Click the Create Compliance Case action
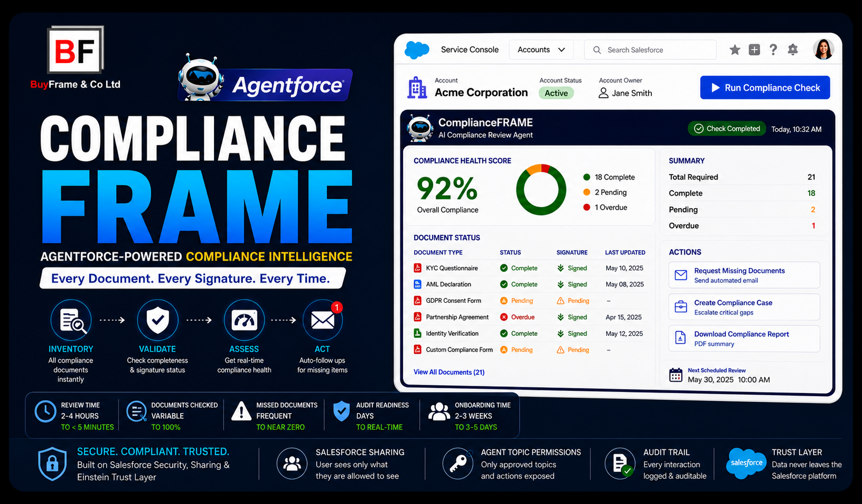Viewport: 862px width, 504px height. (744, 307)
